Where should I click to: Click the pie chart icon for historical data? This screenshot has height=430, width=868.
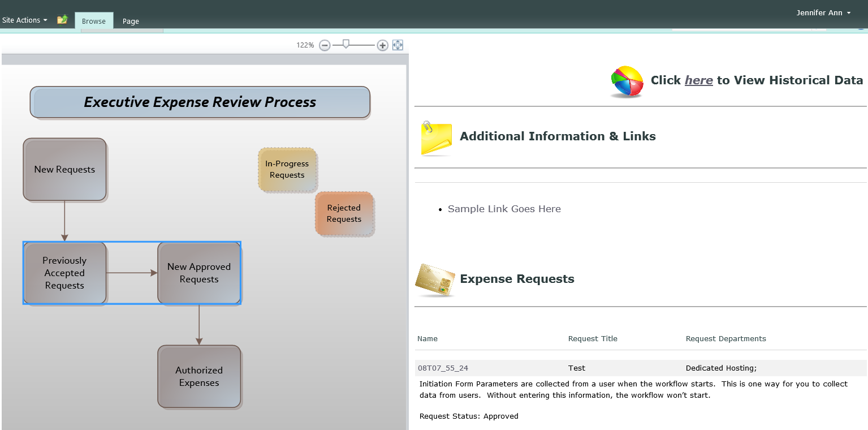[627, 81]
